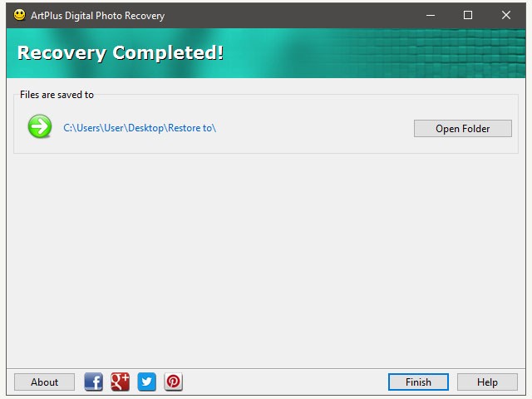This screenshot has width=532, height=399.
Task: Click the "Recovery Completed!" heading text
Action: pos(121,53)
